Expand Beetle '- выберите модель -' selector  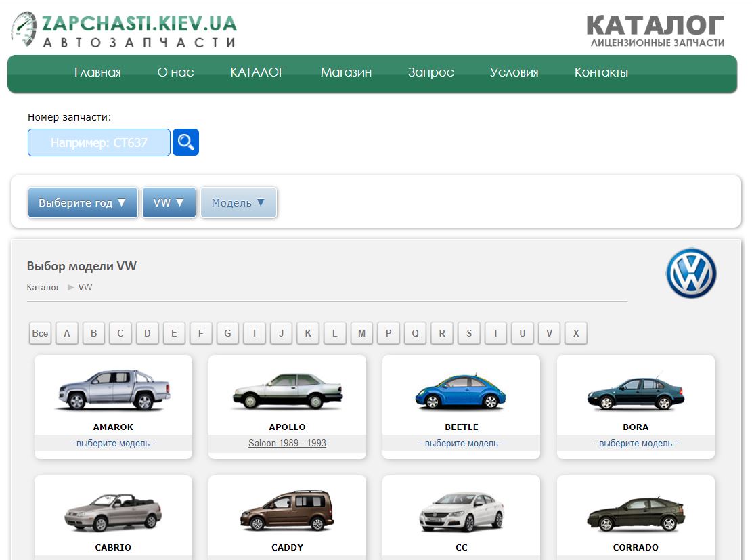pos(462,443)
